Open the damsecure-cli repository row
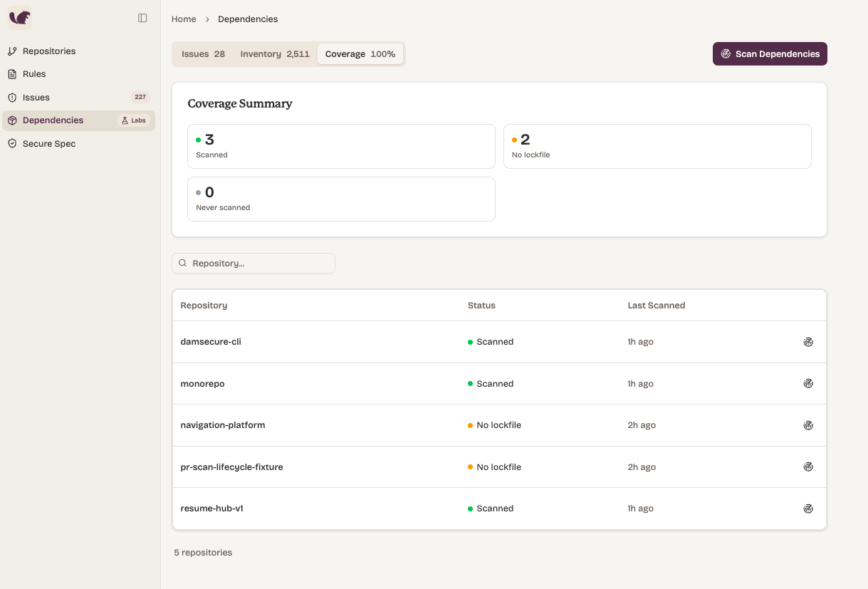The height and width of the screenshot is (589, 868). (x=499, y=342)
